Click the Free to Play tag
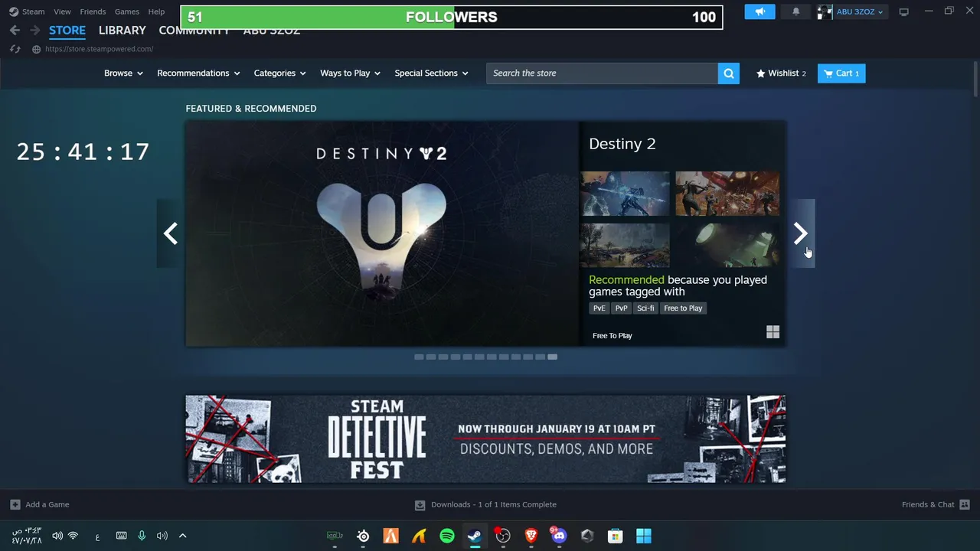Viewport: 980px width, 551px height. tap(683, 308)
